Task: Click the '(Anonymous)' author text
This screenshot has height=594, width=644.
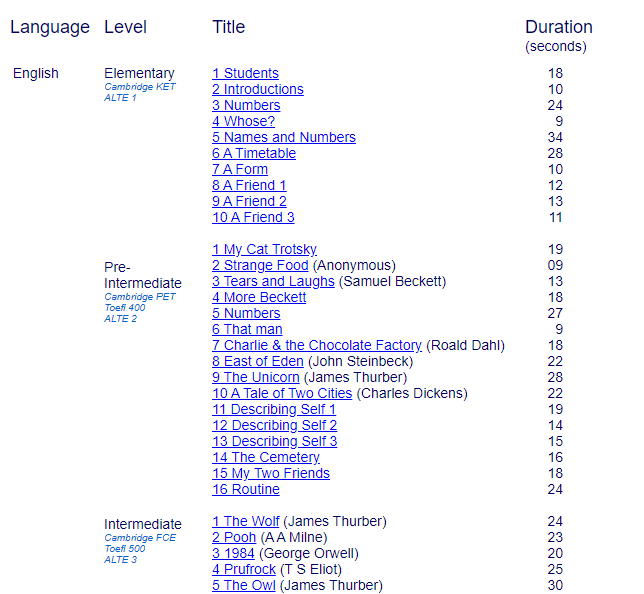Action: click(x=354, y=265)
